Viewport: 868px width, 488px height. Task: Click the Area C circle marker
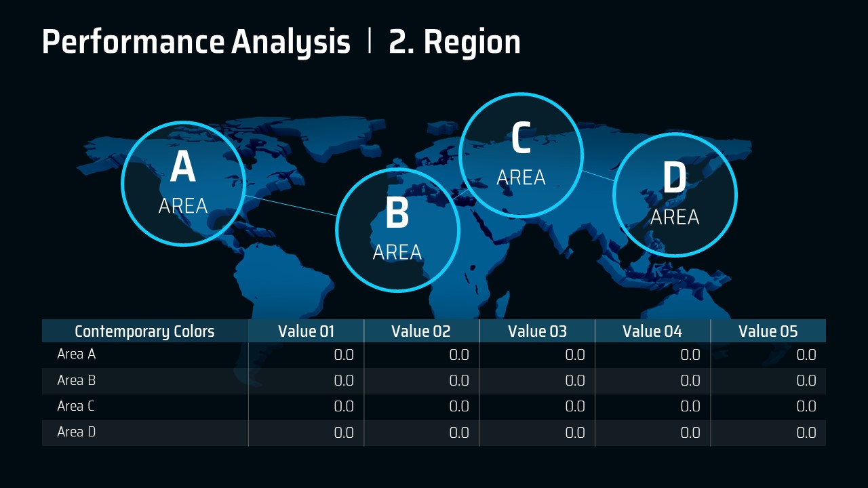point(521,155)
